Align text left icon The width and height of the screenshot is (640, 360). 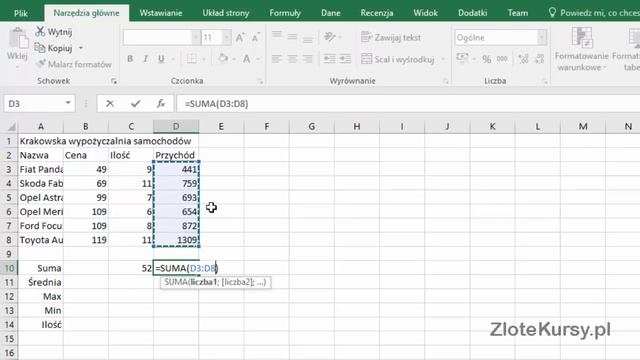277,59
